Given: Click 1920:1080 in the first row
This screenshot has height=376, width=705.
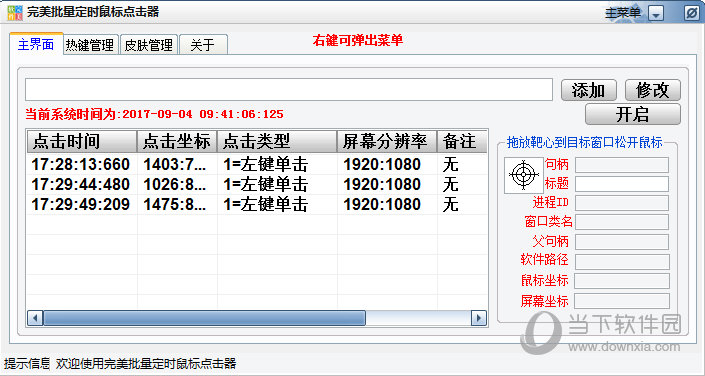Looking at the screenshot, I should tap(382, 165).
